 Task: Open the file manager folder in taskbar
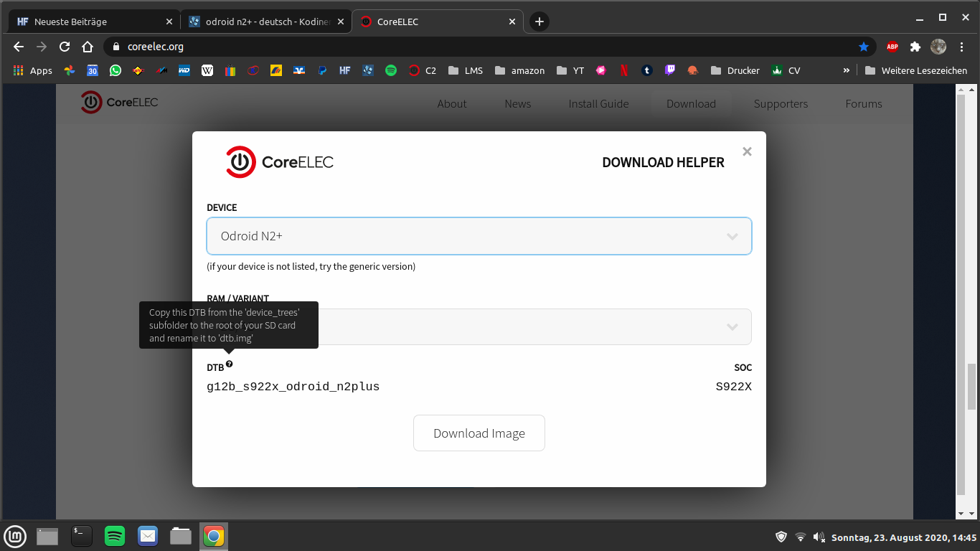(x=181, y=536)
